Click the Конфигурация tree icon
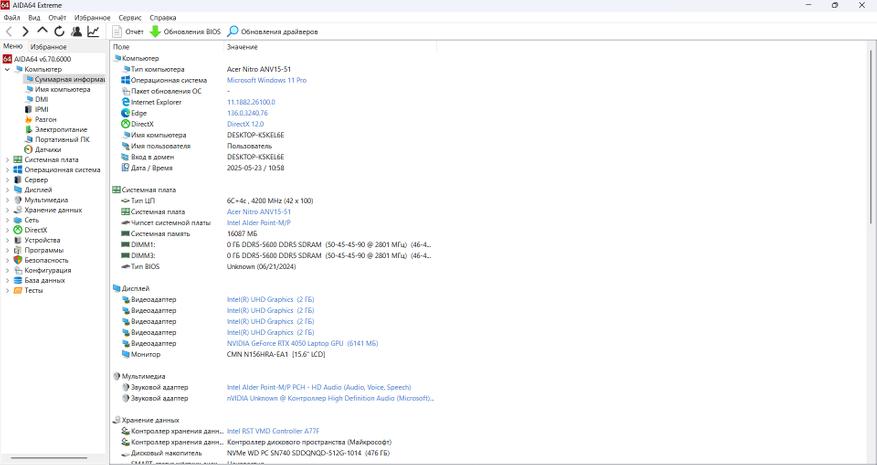This screenshot has height=465, width=877. [18, 271]
